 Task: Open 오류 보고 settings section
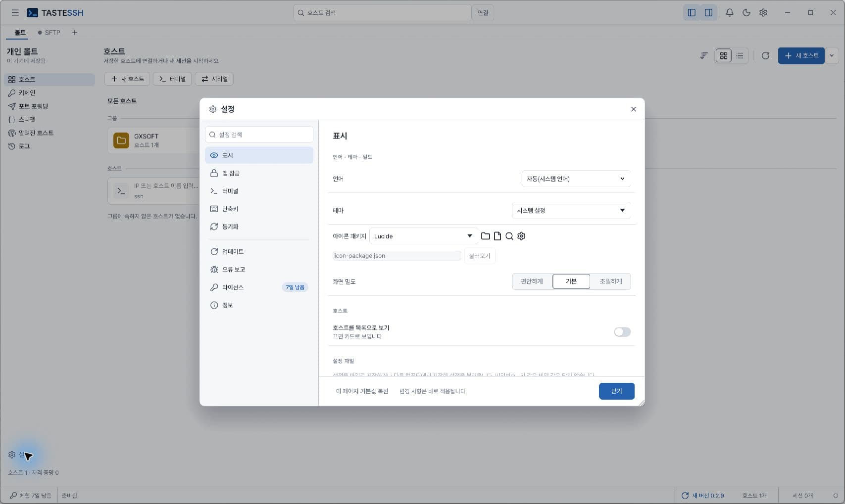[x=259, y=269]
